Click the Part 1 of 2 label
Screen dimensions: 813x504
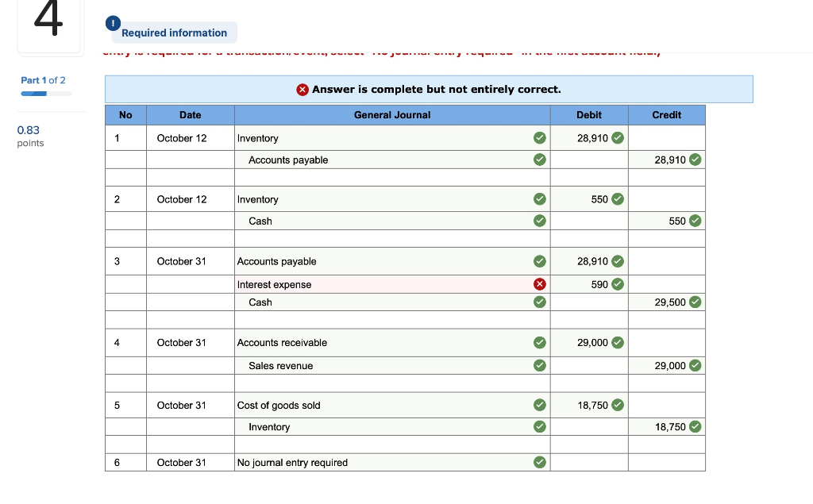click(x=43, y=80)
